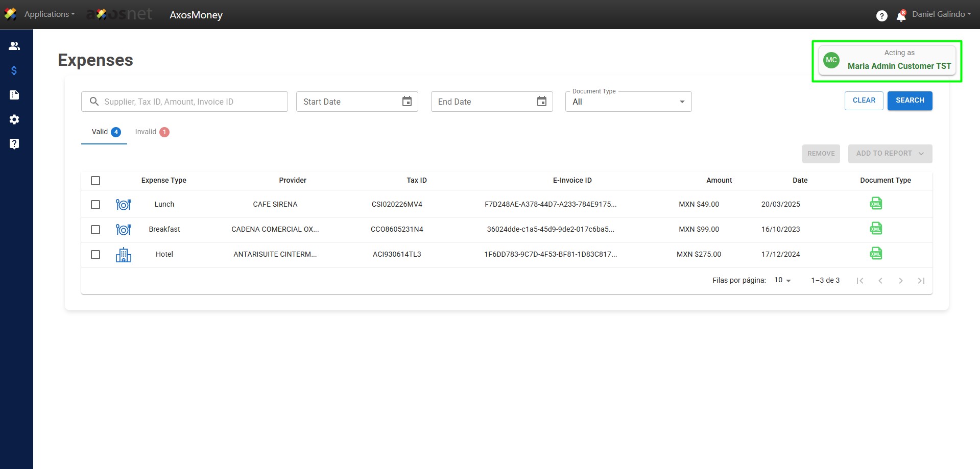Open the rows per page dropdown
The height and width of the screenshot is (469, 980).
pyautogui.click(x=782, y=280)
